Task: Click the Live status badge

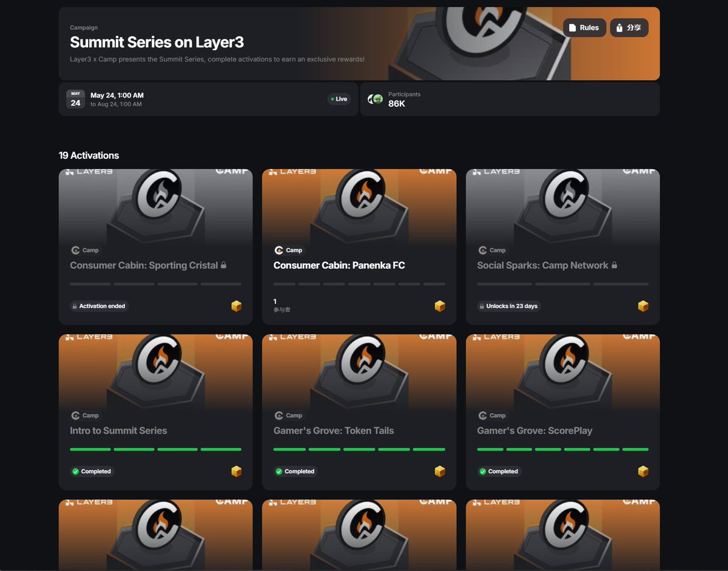Action: 339,99
